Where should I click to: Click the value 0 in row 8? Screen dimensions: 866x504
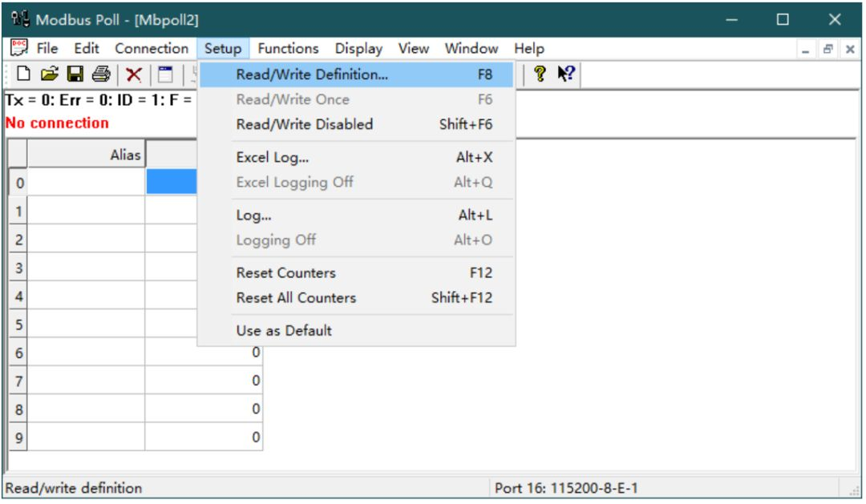(256, 409)
